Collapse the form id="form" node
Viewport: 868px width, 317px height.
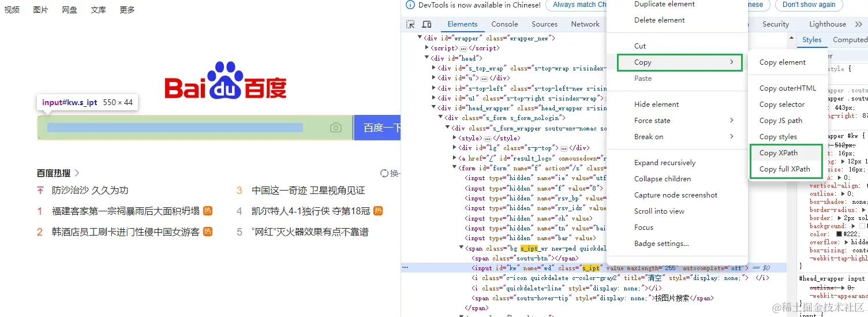(455, 168)
